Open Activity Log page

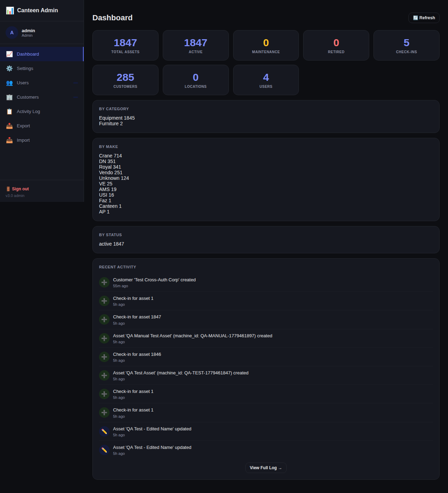(x=42, y=112)
